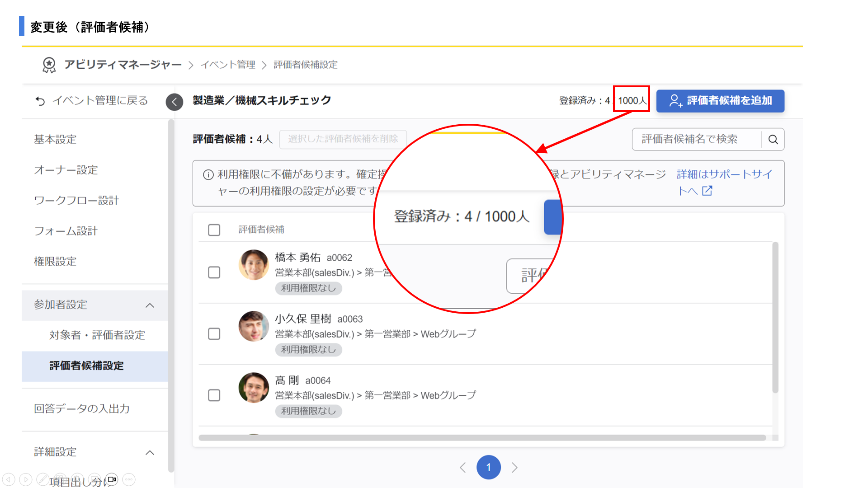Select 基本設定 in the sidebar

55,139
